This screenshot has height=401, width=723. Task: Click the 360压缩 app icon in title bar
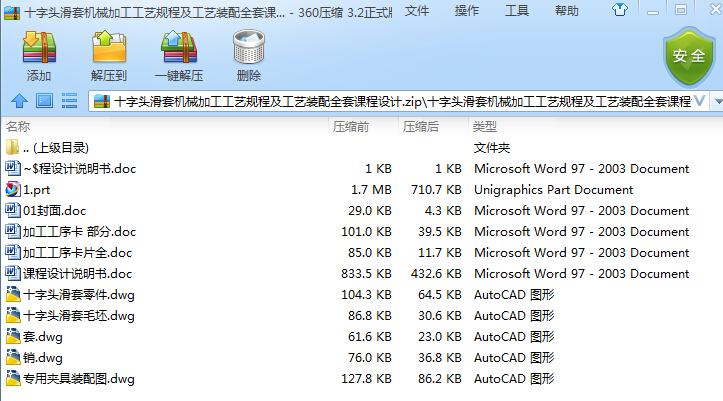pyautogui.click(x=12, y=12)
